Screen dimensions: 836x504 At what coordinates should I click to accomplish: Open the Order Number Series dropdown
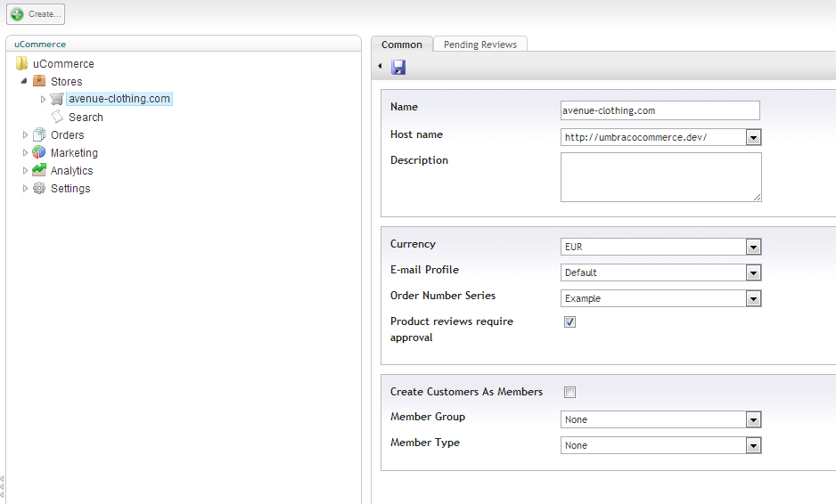pos(753,299)
